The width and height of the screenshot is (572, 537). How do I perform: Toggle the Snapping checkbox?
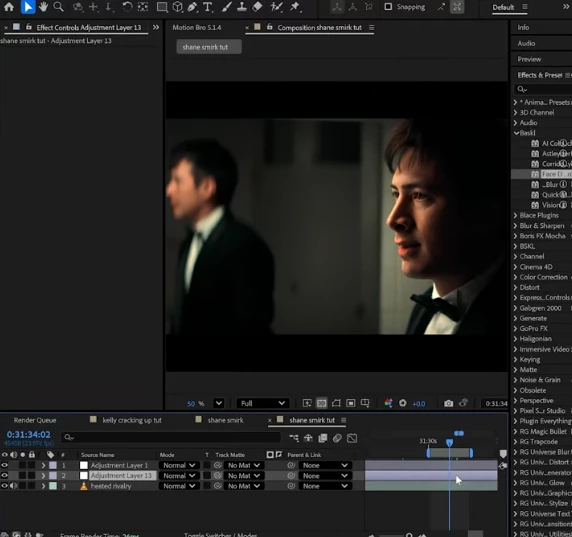pos(389,7)
